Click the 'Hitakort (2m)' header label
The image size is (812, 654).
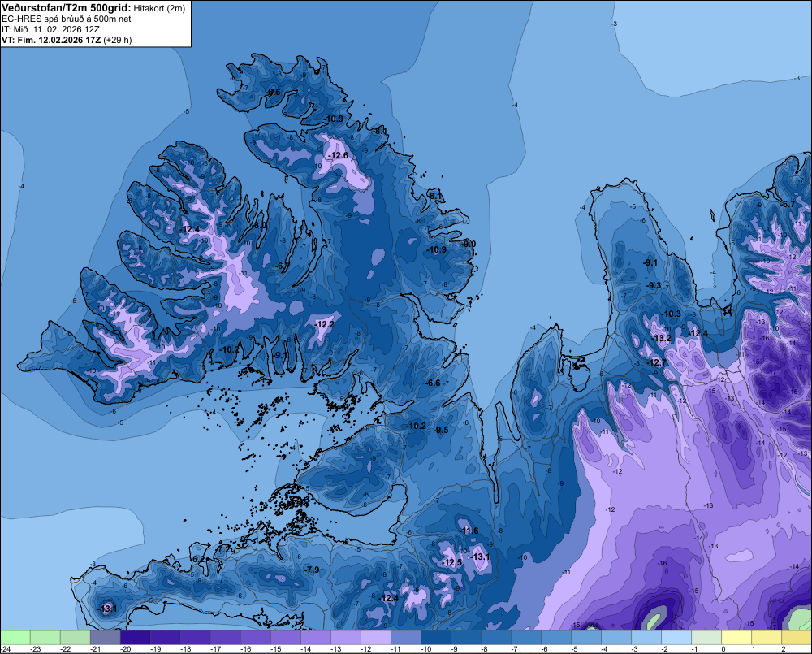159,8
